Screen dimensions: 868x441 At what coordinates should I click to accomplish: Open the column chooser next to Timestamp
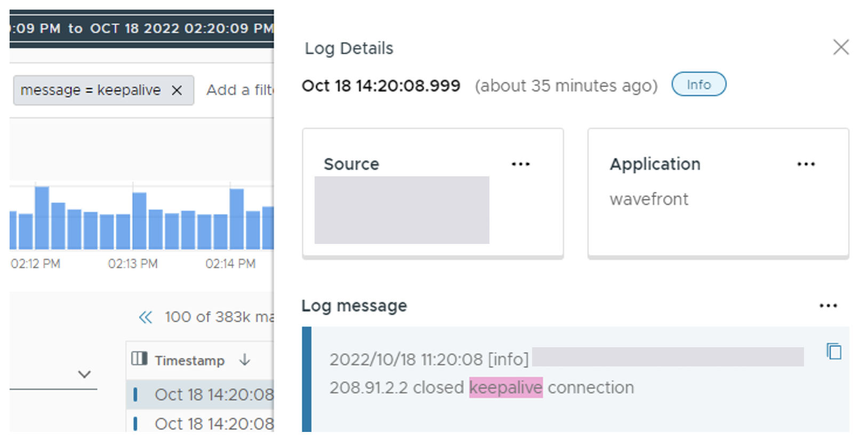pyautogui.click(x=139, y=358)
